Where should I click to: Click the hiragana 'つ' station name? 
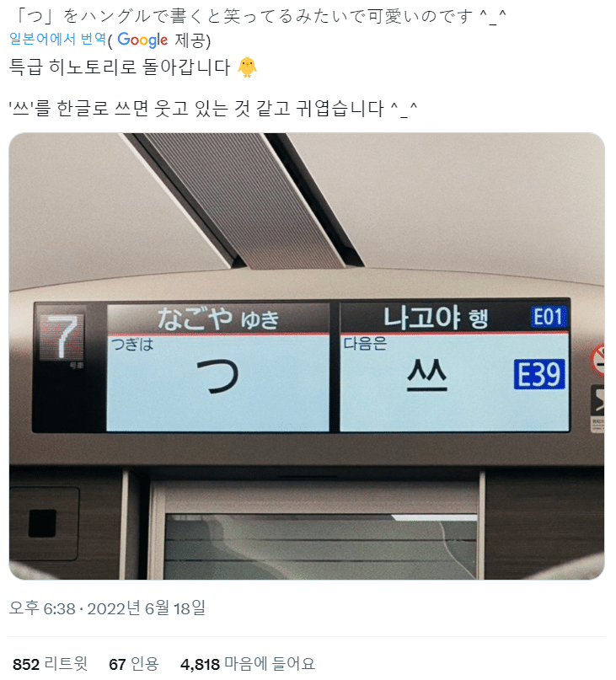(217, 377)
